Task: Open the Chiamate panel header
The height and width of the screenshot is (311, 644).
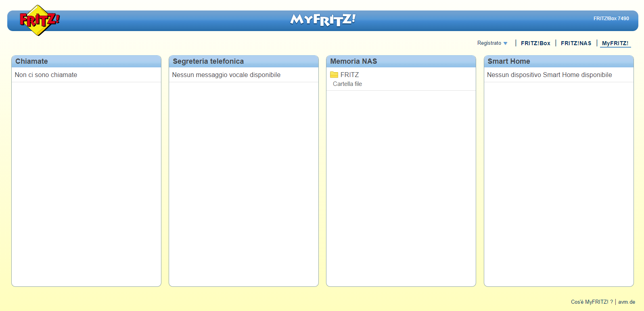Action: [x=31, y=61]
